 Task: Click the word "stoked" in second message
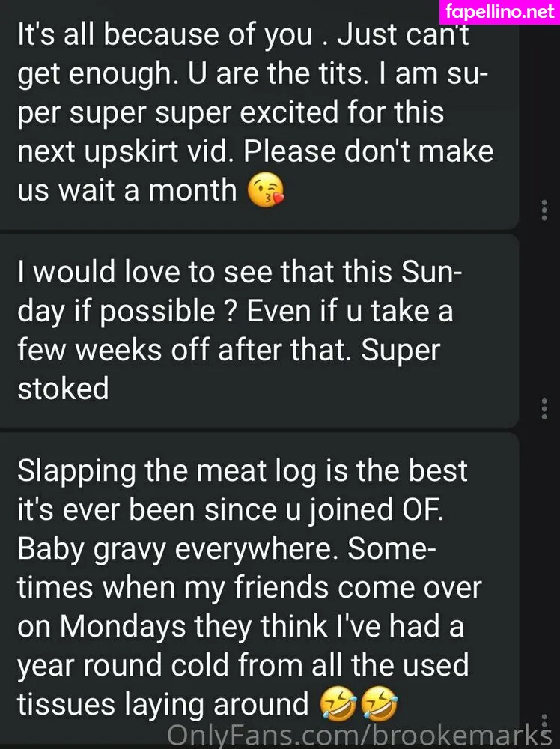click(63, 389)
